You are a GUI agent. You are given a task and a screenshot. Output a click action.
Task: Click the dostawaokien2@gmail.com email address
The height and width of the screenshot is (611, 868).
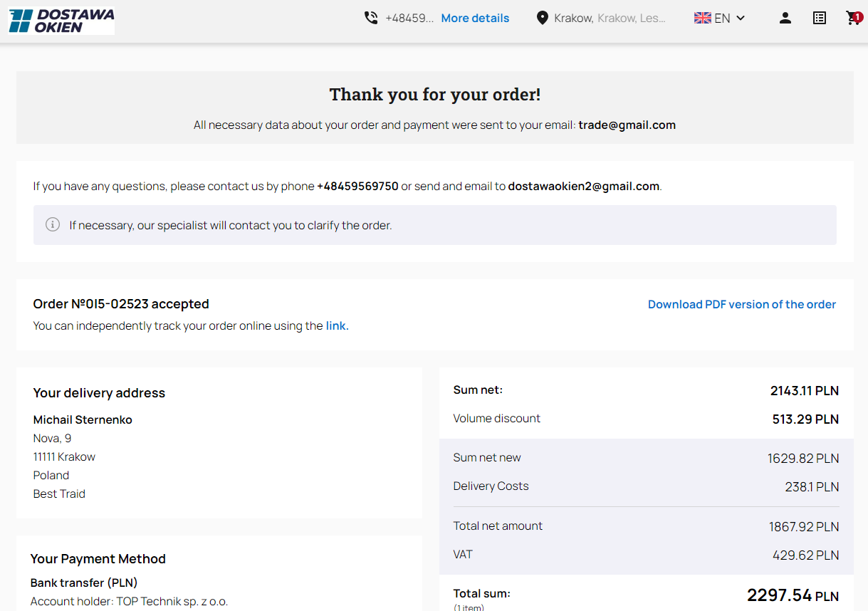(583, 186)
